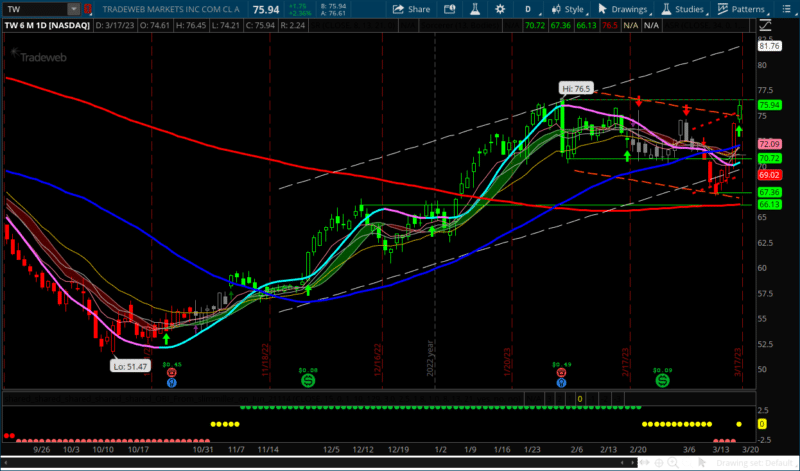Click the zoom magnifier icon at bottom

pyautogui.click(x=673, y=463)
